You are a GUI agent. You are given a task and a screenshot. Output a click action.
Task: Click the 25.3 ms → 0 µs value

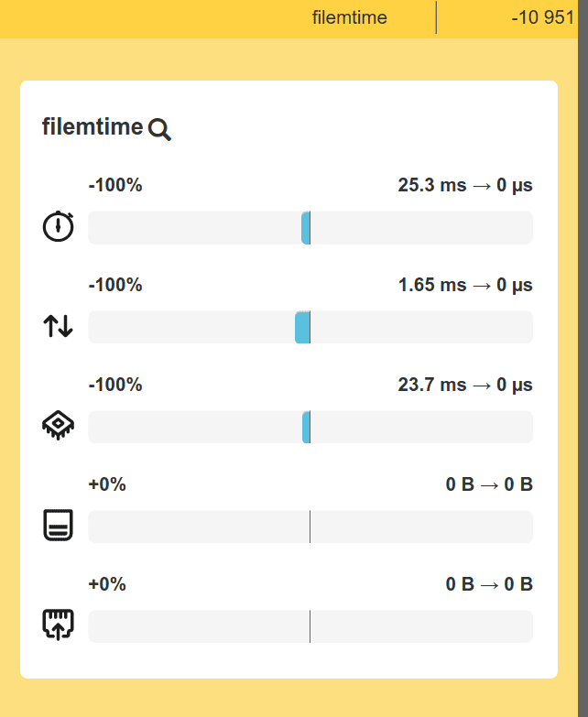click(x=465, y=186)
